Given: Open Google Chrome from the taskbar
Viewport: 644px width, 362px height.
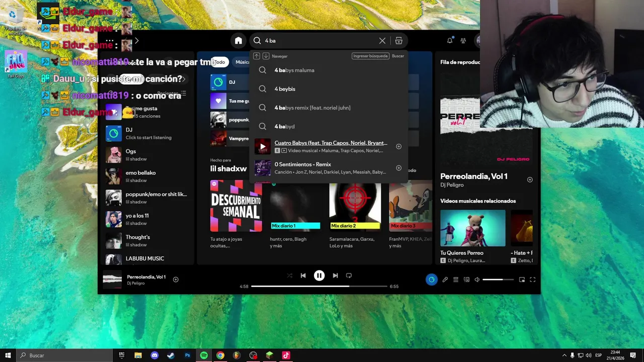Looking at the screenshot, I should [x=220, y=355].
